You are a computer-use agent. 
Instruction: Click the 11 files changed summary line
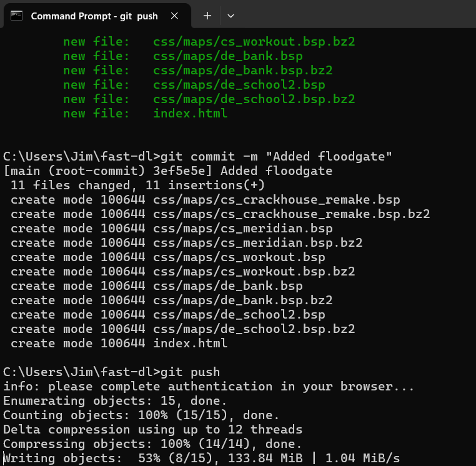point(137,185)
